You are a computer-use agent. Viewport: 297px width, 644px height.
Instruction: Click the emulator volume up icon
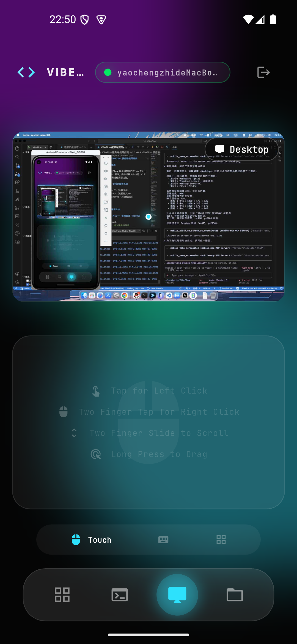pos(106,171)
